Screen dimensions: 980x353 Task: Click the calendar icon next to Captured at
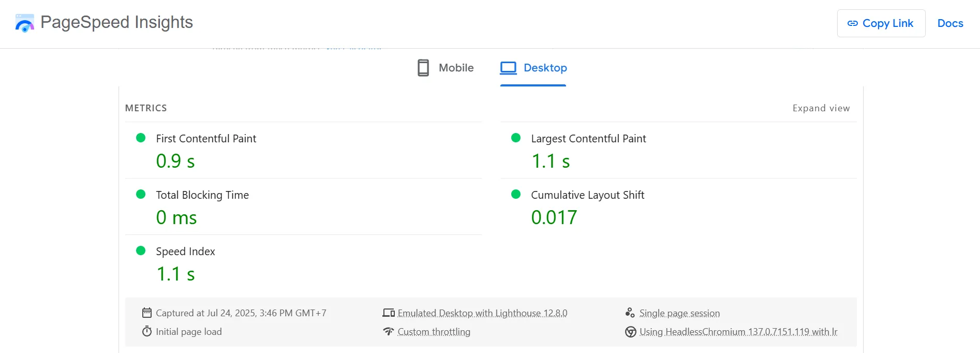(147, 313)
